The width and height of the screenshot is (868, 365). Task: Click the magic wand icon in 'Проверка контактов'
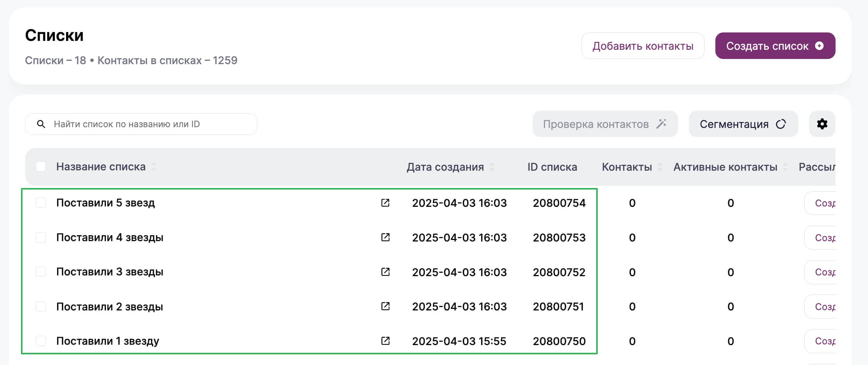662,124
